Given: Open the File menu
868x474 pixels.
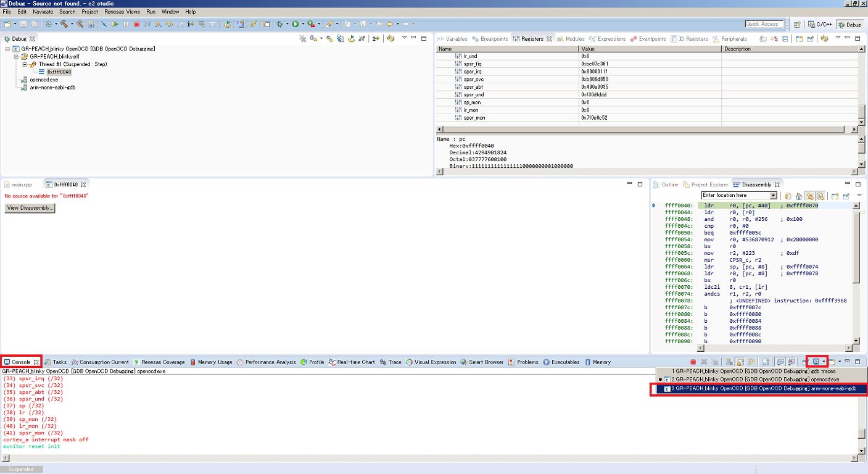Looking at the screenshot, I should pos(7,12).
